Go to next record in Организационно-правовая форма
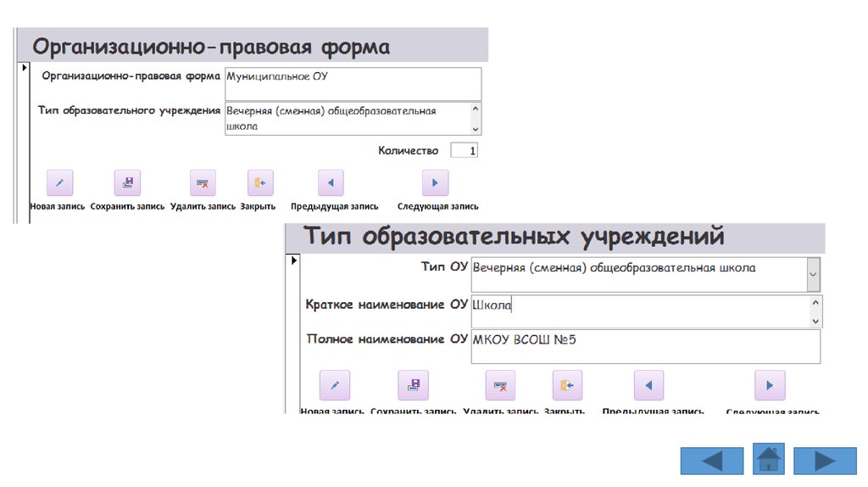 pos(435,182)
